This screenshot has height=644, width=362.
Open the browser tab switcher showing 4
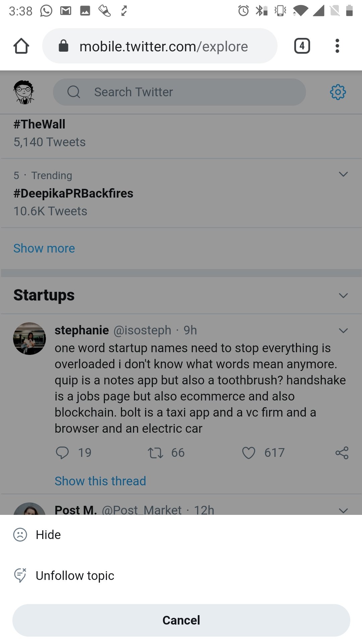pos(302,46)
